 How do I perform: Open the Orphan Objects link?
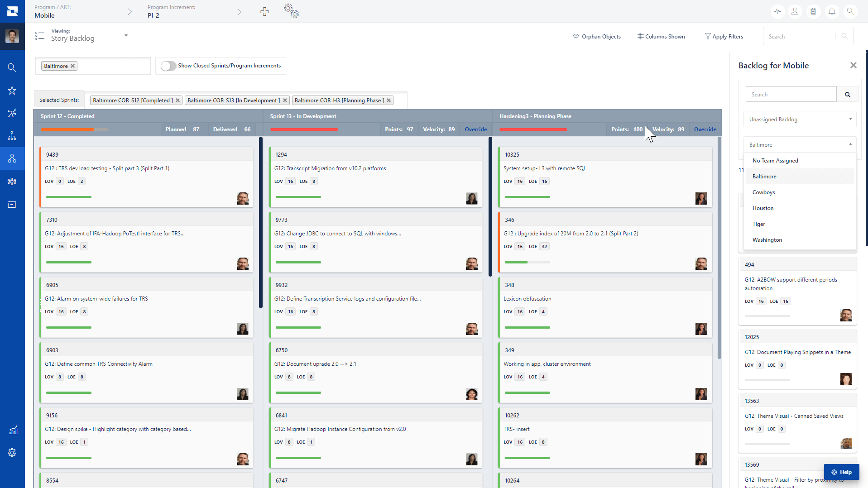(x=596, y=36)
